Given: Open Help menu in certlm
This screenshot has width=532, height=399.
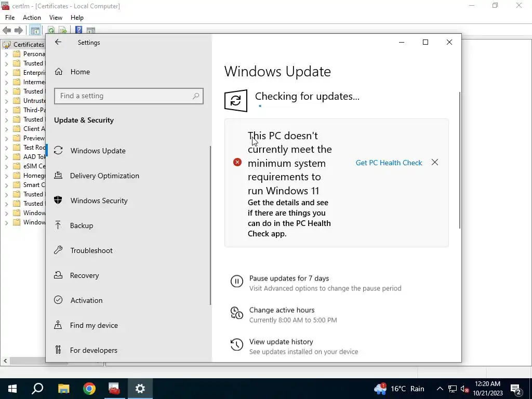Looking at the screenshot, I should pos(77,18).
